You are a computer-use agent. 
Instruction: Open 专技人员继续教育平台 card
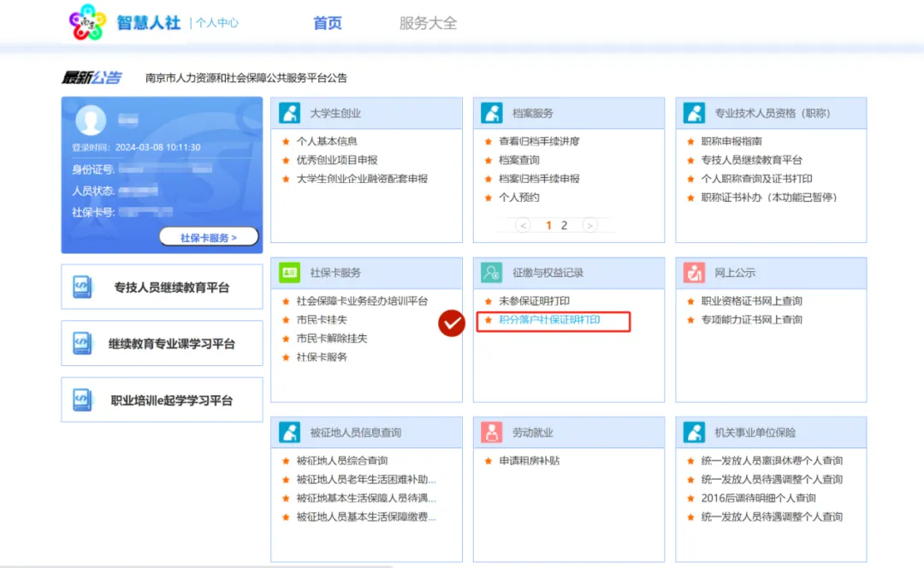[162, 287]
